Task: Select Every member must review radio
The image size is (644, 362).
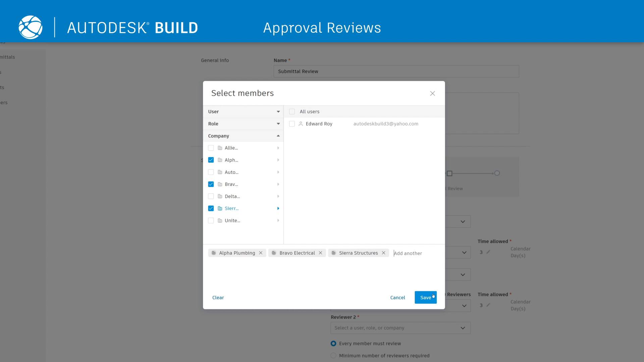Action: 333,344
